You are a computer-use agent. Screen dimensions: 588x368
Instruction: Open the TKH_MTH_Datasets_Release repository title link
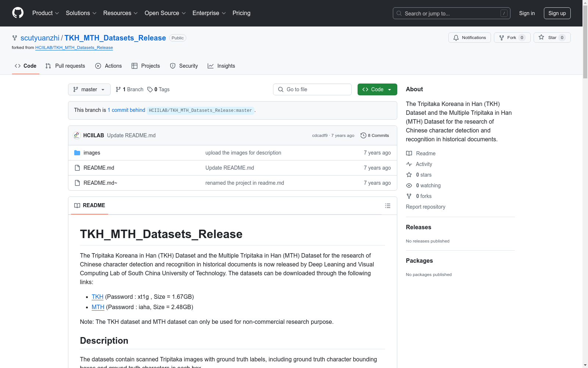point(115,38)
